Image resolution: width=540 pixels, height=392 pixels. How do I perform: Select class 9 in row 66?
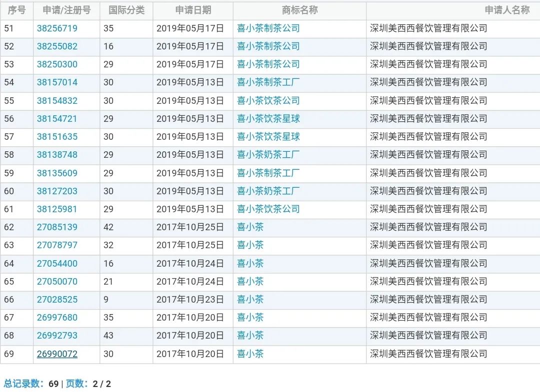coord(106,300)
